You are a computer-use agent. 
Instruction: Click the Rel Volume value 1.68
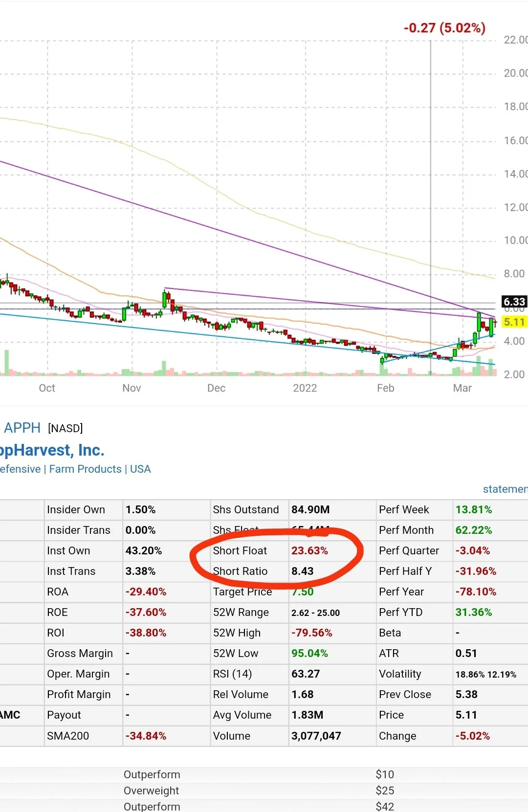click(x=303, y=694)
